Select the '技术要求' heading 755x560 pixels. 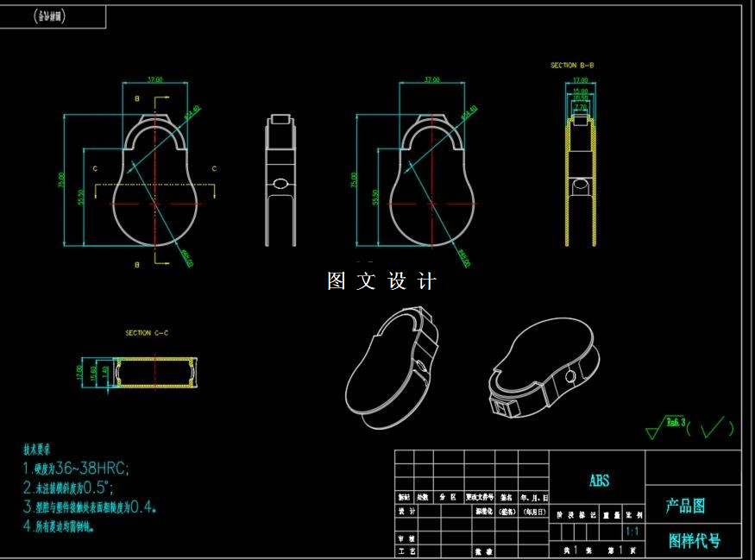click(37, 450)
